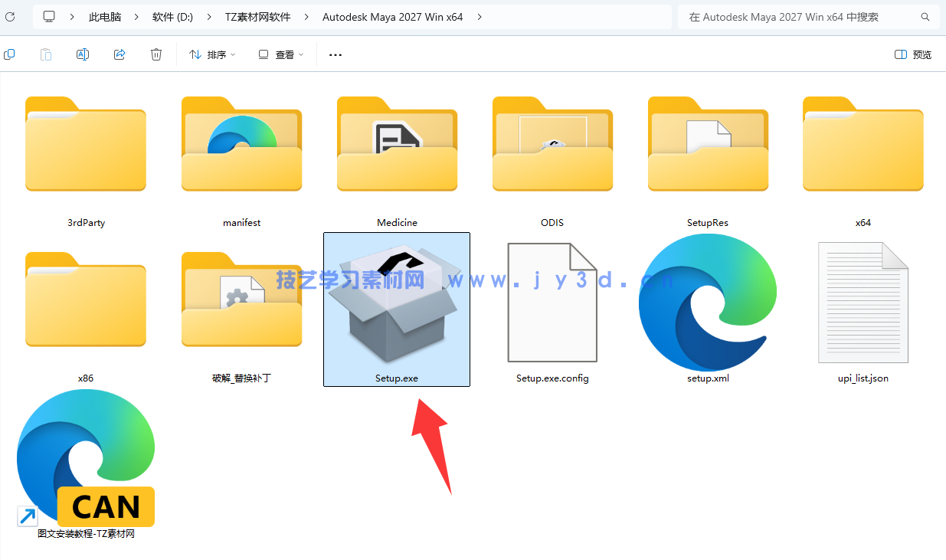Click the Setup.exe file name label

[397, 378]
